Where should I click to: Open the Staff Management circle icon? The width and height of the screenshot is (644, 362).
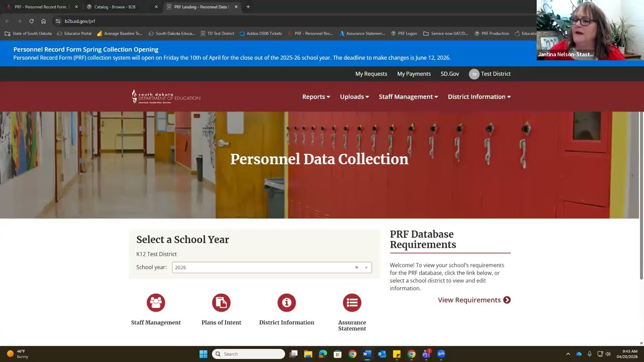[156, 303]
